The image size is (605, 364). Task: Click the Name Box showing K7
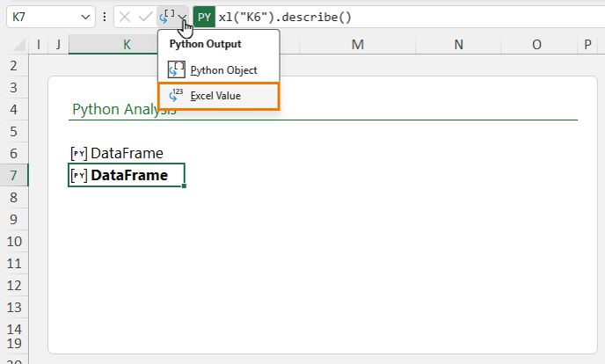tap(50, 17)
